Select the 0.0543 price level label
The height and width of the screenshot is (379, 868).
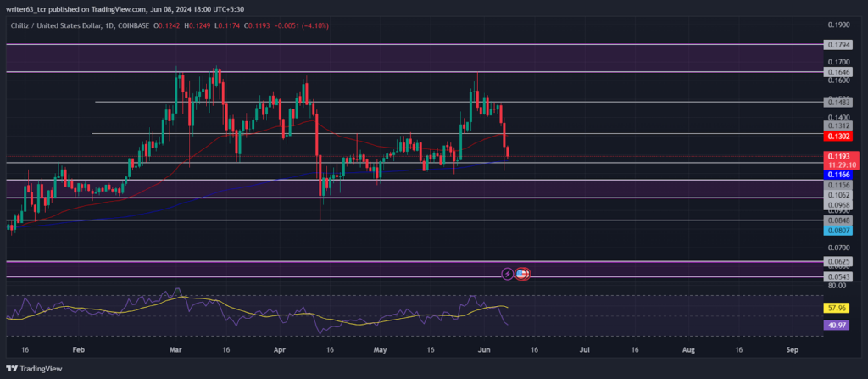(x=837, y=276)
